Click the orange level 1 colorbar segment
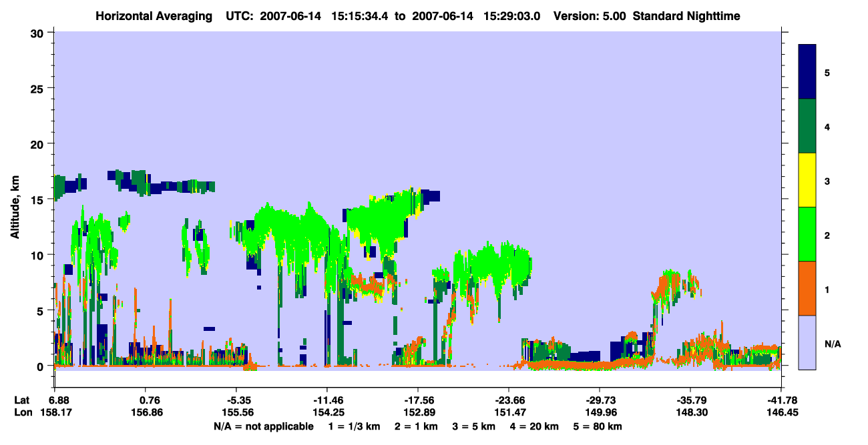The image size is (868, 445). 807,288
